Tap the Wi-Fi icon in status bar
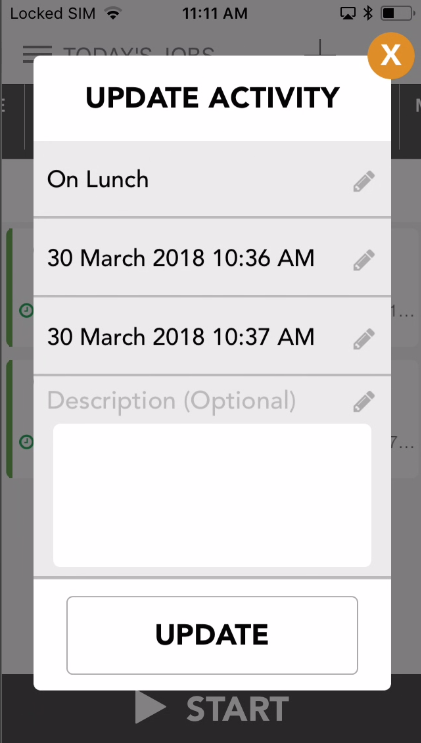421x743 pixels. (x=112, y=13)
